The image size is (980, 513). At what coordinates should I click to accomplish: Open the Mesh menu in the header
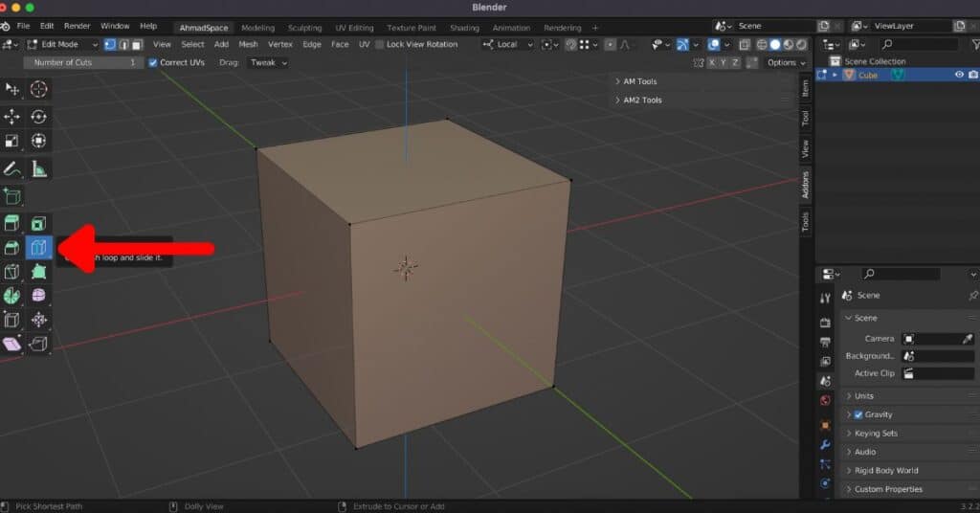tap(248, 44)
